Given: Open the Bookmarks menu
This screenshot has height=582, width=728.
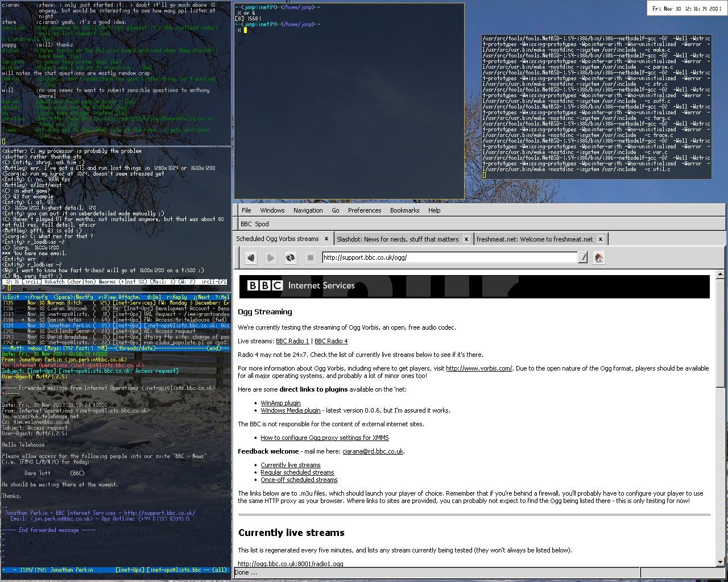Looking at the screenshot, I should pyautogui.click(x=404, y=210).
